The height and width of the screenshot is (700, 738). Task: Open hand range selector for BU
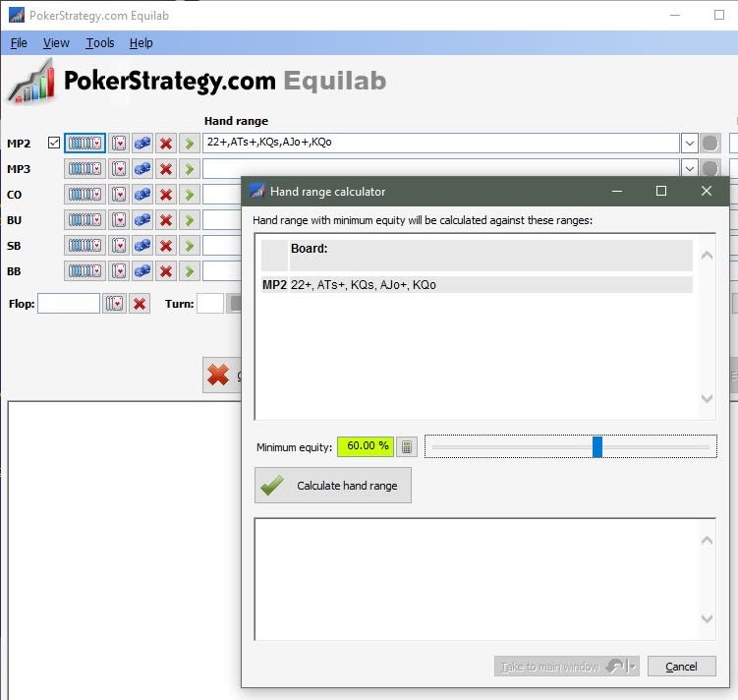[x=85, y=220]
